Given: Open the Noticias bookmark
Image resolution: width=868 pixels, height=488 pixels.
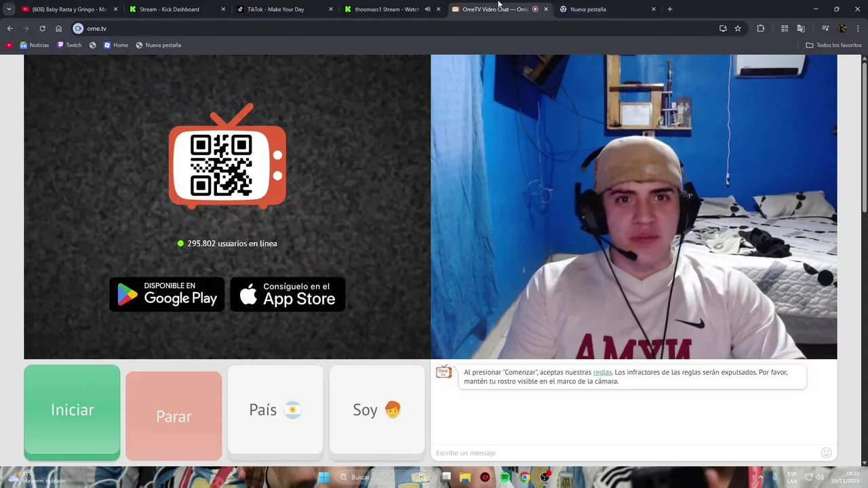Looking at the screenshot, I should coord(35,45).
